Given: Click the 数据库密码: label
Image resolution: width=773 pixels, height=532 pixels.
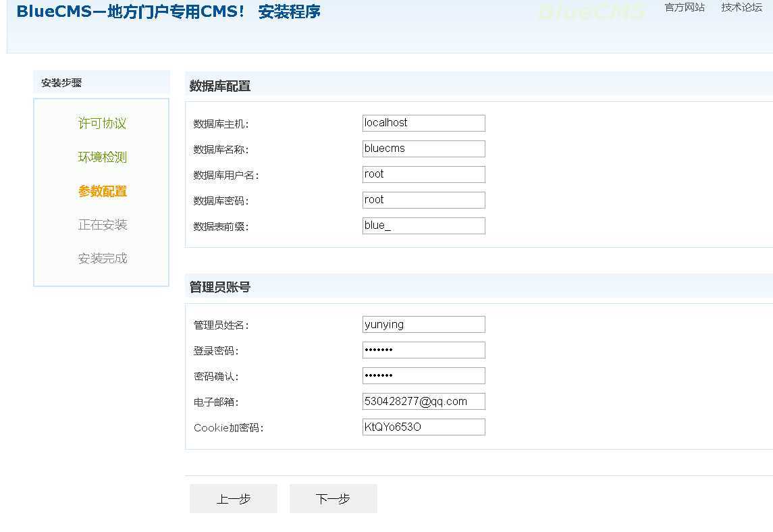Looking at the screenshot, I should pos(221,201).
